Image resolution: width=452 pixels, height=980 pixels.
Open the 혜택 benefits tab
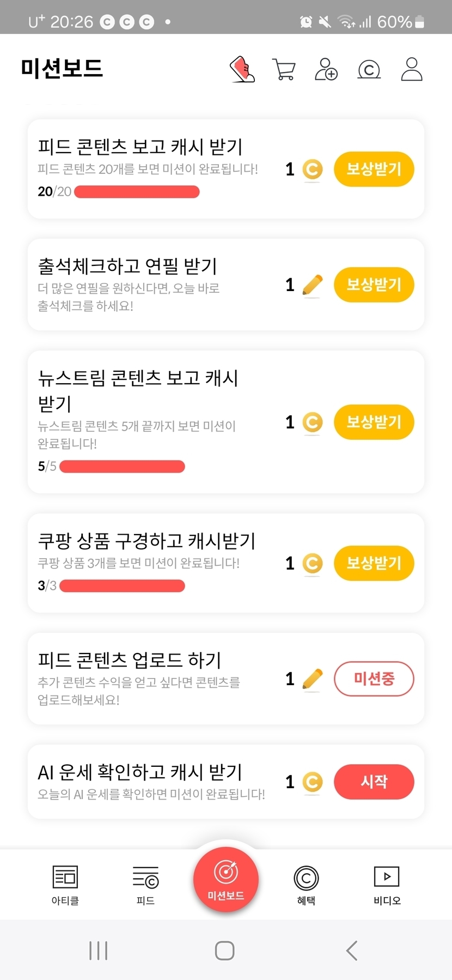(306, 885)
